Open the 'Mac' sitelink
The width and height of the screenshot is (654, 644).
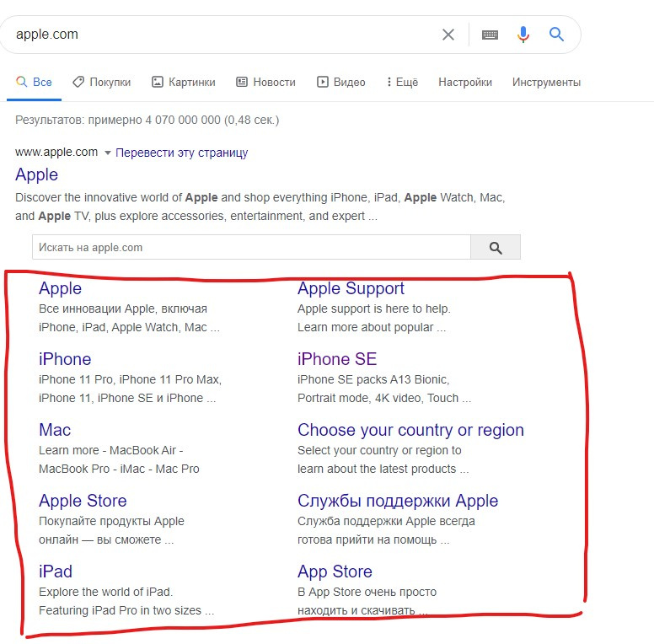coord(55,430)
